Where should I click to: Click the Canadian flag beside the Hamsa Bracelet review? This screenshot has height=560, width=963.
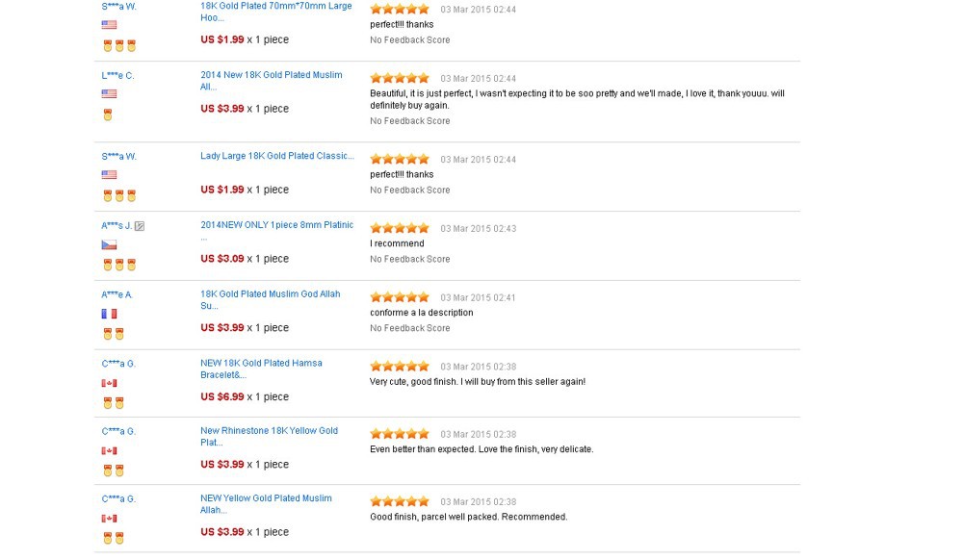[109, 383]
